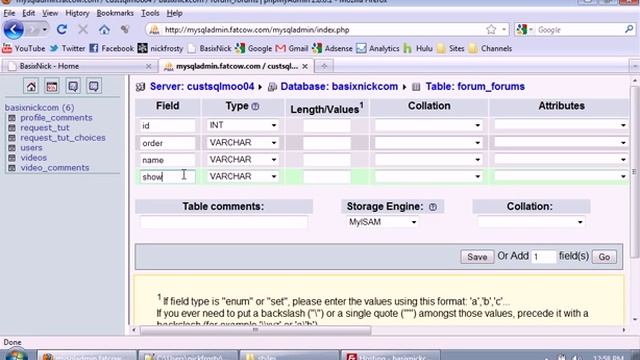Open Hulu bookmark
The height and width of the screenshot is (360, 640).
[x=418, y=48]
